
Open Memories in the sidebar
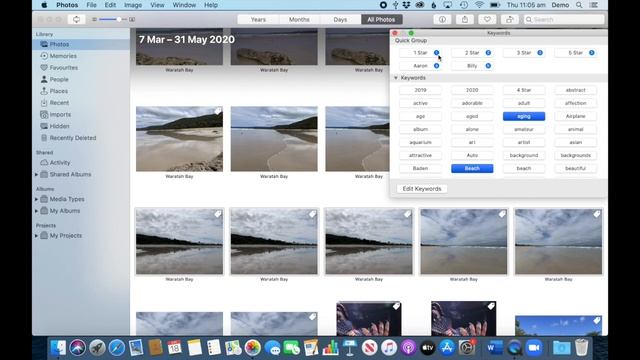[63, 56]
